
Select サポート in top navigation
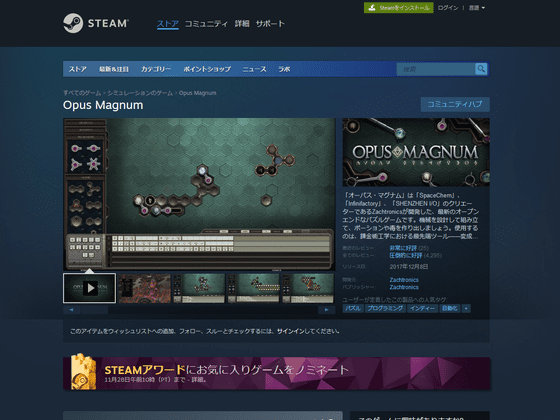[x=270, y=24]
